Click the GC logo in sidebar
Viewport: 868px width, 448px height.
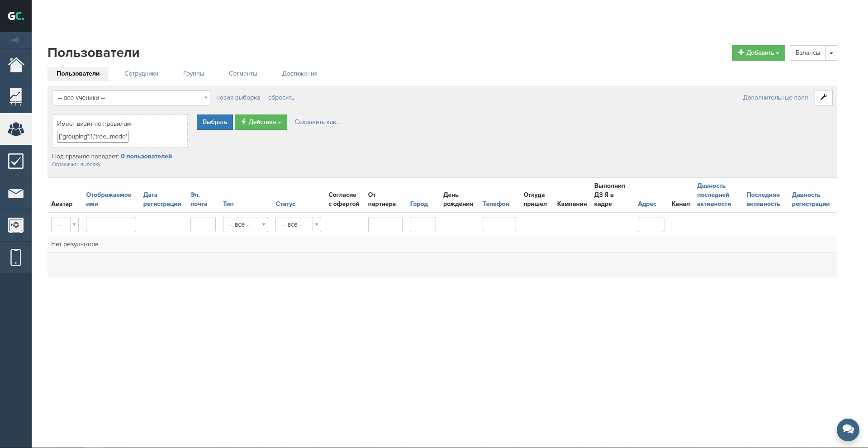(16, 16)
